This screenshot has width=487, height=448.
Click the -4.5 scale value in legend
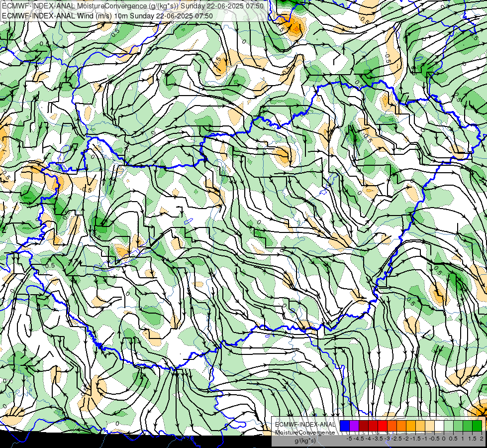[359, 439]
